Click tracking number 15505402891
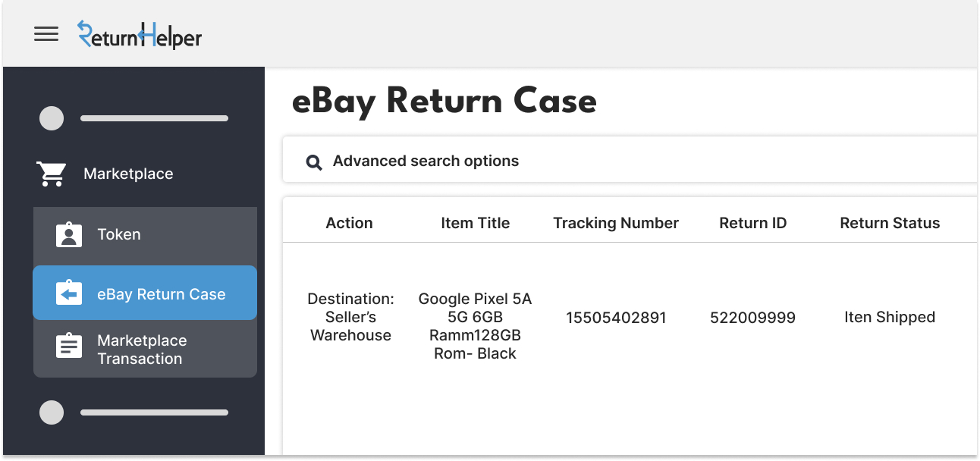 615,318
